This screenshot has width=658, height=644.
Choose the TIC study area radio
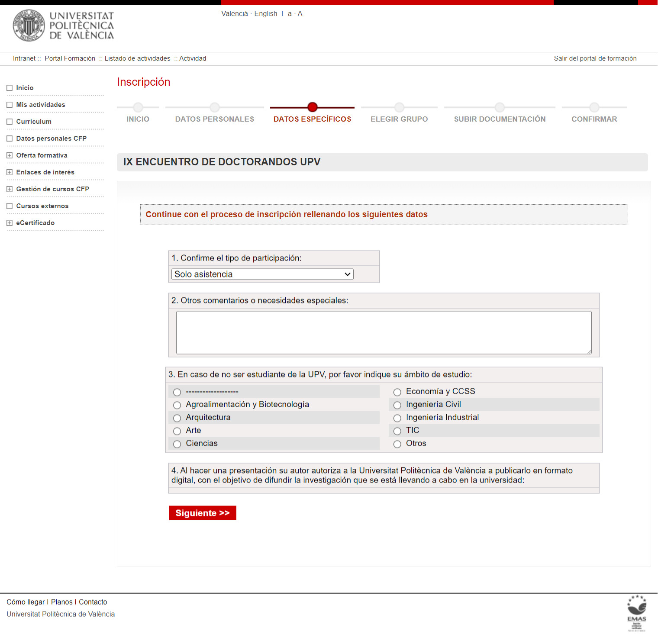pos(397,431)
